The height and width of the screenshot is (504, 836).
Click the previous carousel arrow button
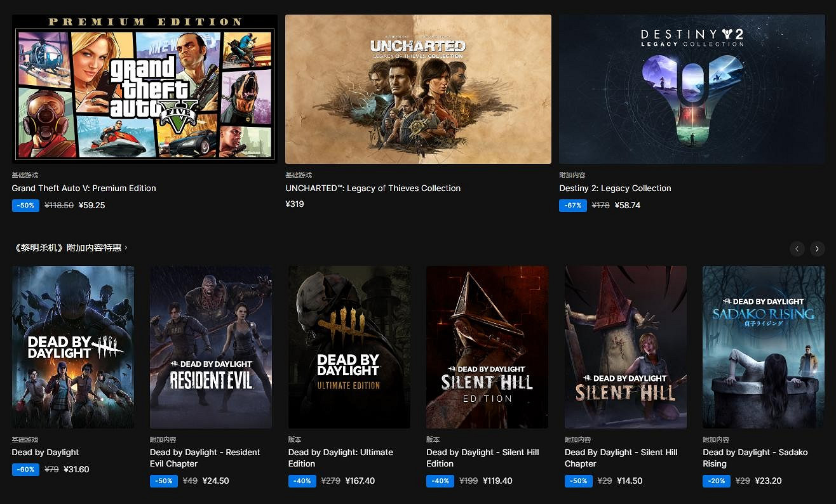[797, 249]
